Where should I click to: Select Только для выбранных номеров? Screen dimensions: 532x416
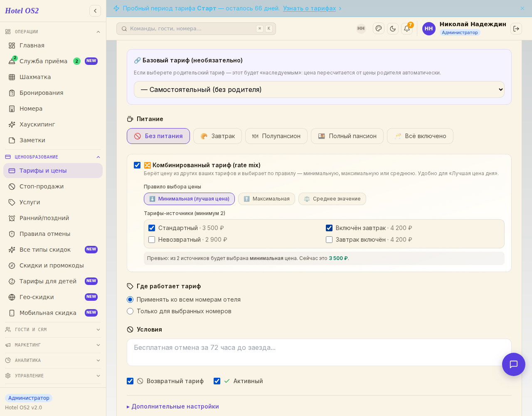pos(130,311)
